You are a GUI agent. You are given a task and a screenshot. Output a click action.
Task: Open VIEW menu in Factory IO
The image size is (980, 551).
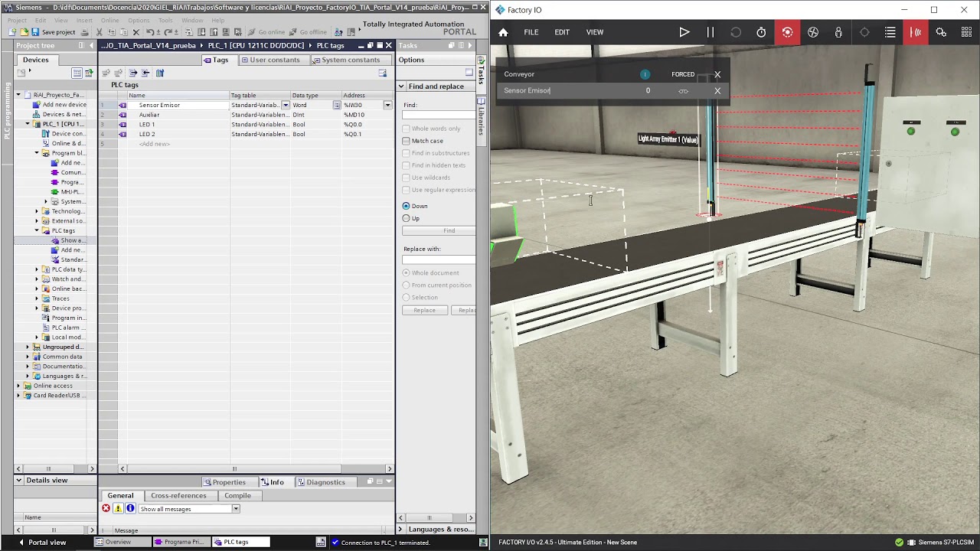[x=595, y=32]
